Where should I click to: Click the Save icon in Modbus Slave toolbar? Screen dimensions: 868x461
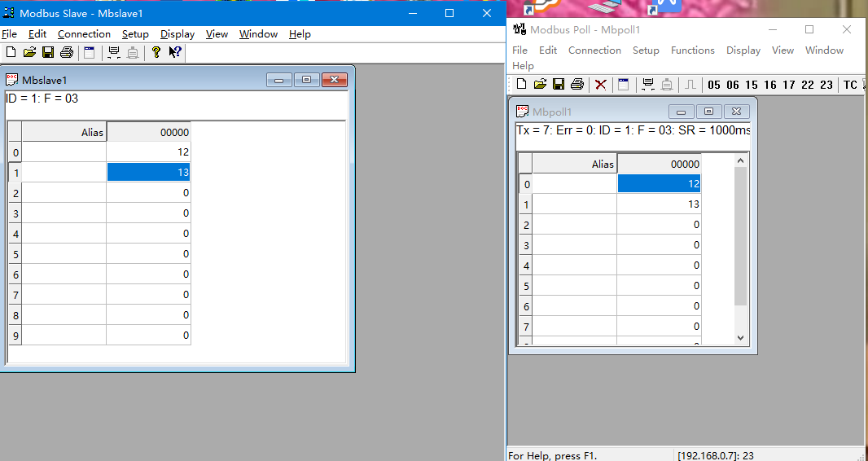pos(48,53)
